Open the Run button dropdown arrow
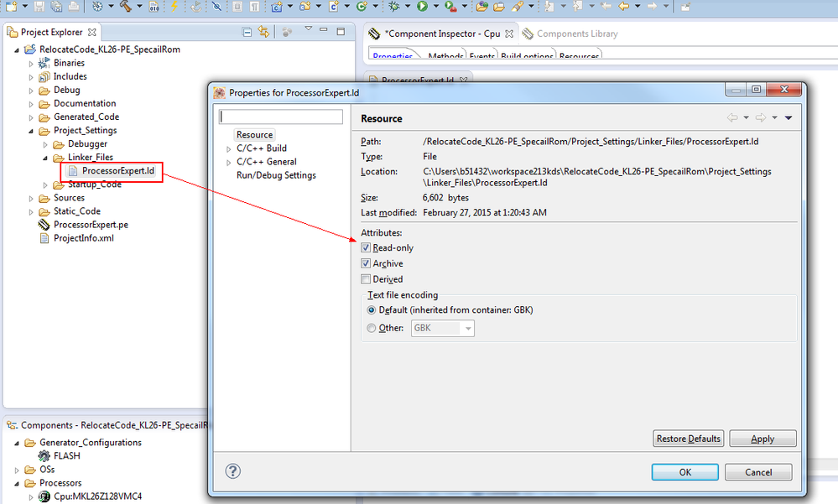 click(x=435, y=7)
